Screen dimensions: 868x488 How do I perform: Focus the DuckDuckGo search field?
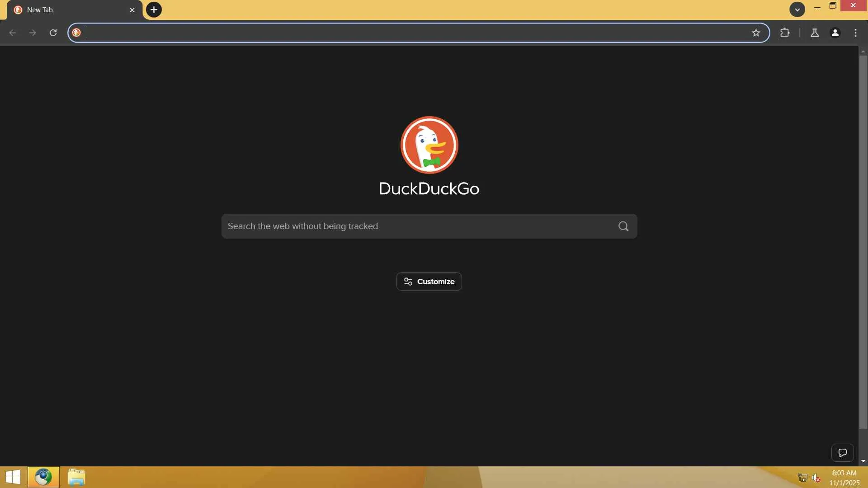click(x=416, y=226)
